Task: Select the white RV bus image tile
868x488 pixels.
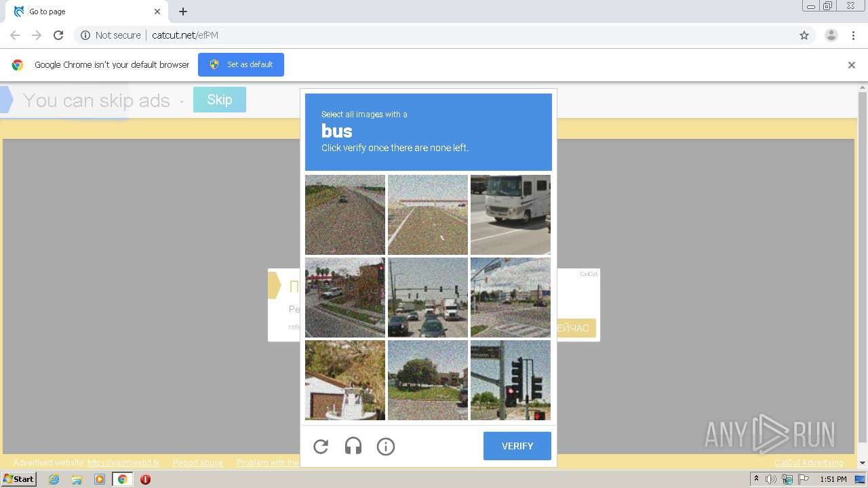Action: (x=511, y=215)
